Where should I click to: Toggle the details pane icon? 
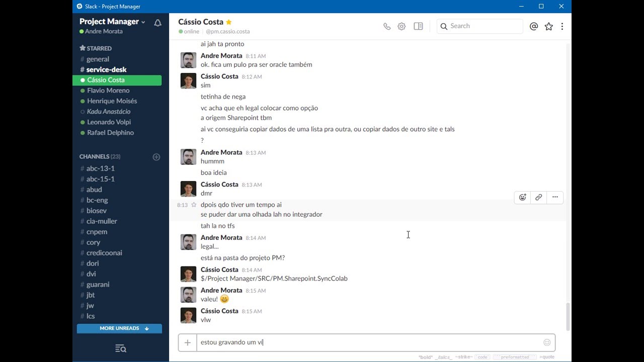tap(418, 26)
